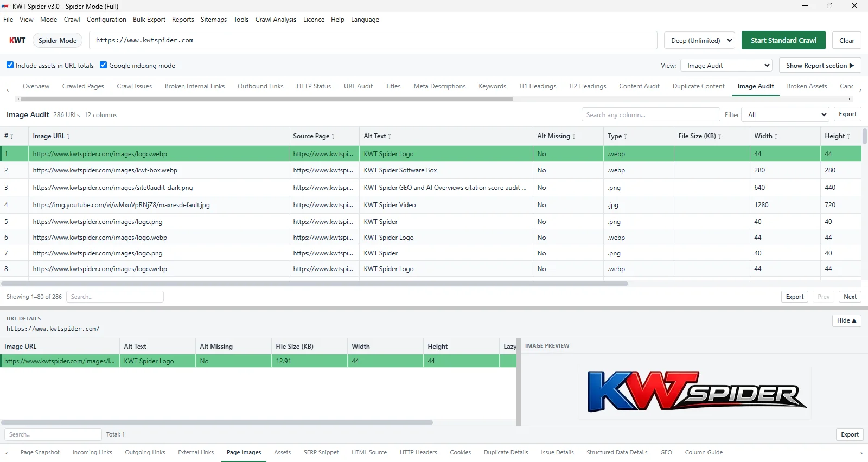Sort File Size (KB) column via arrow icon
This screenshot has height=462, width=868.
(x=720, y=137)
